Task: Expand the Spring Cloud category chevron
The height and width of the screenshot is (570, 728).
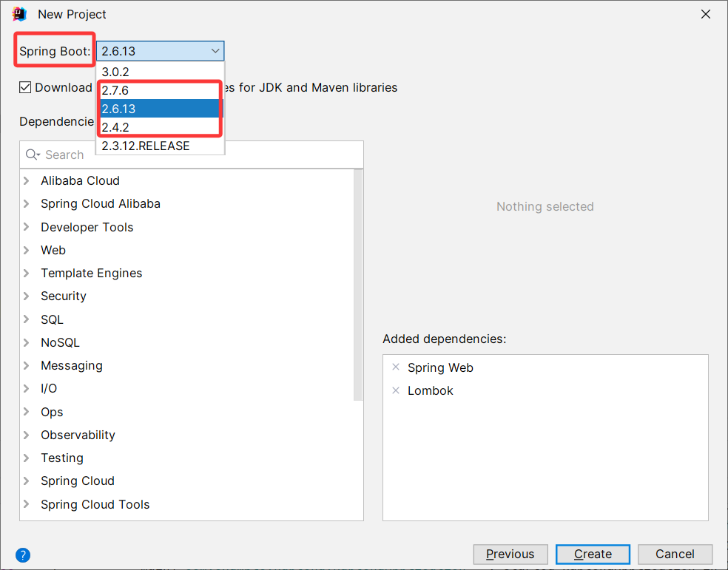Action: pyautogui.click(x=27, y=481)
